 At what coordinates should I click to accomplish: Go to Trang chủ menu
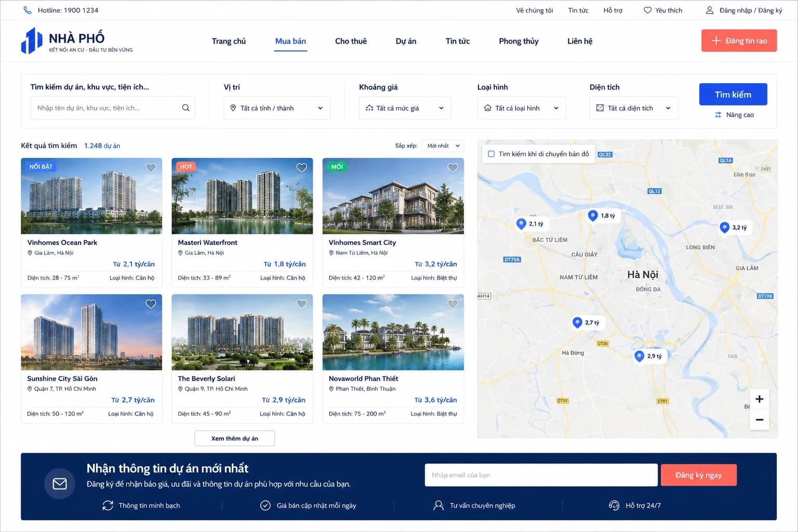229,41
